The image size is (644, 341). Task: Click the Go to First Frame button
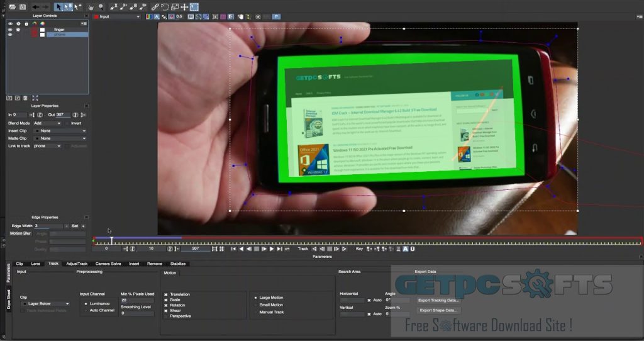click(233, 249)
